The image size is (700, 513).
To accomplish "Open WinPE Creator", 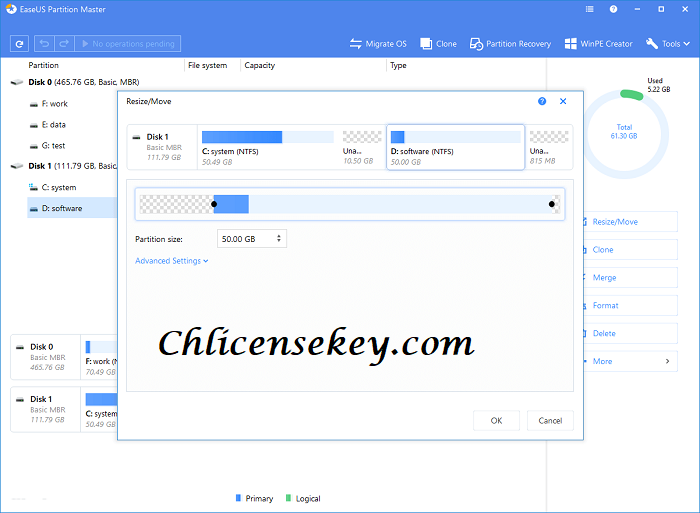I will [599, 44].
